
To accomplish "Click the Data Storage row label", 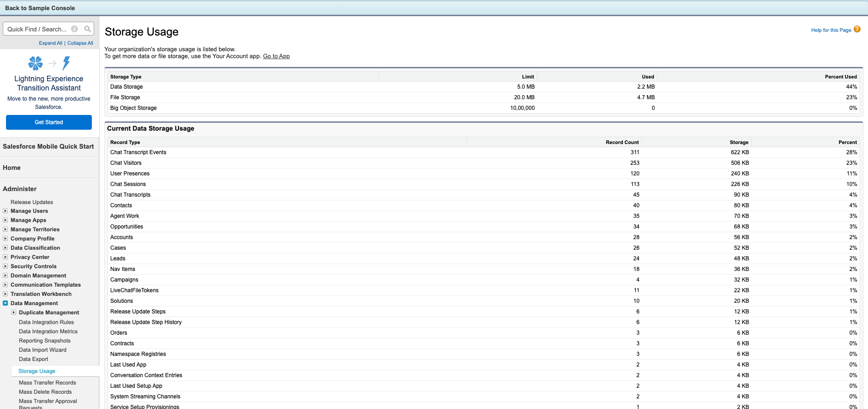I will [126, 87].
